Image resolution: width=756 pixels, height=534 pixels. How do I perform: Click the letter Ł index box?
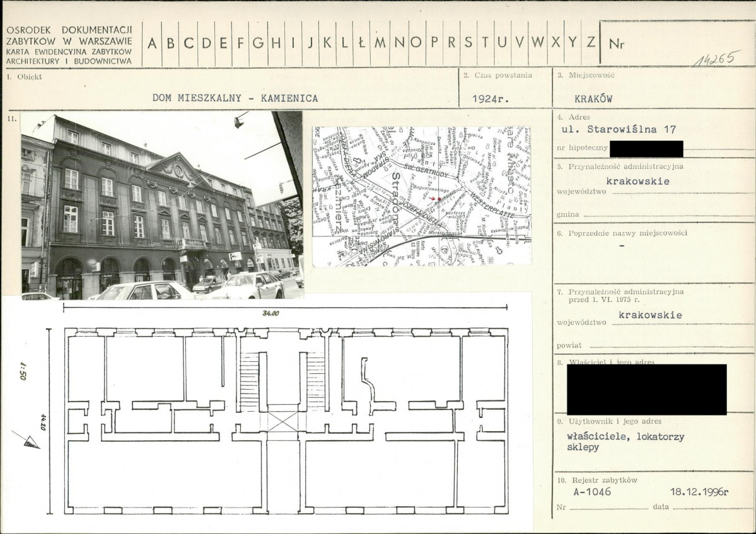pyautogui.click(x=362, y=44)
